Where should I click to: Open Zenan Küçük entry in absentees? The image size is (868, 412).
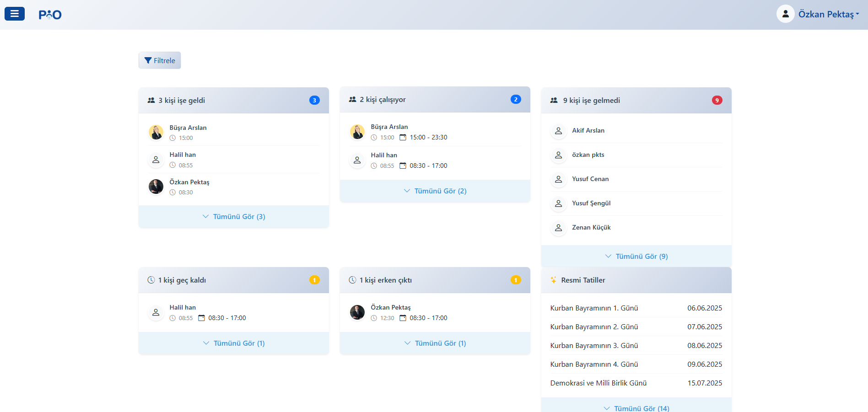pyautogui.click(x=591, y=227)
